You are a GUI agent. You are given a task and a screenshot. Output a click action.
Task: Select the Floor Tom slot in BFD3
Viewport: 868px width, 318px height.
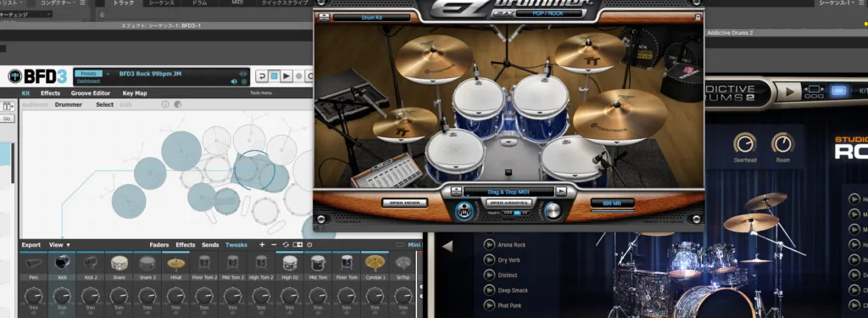(x=347, y=266)
